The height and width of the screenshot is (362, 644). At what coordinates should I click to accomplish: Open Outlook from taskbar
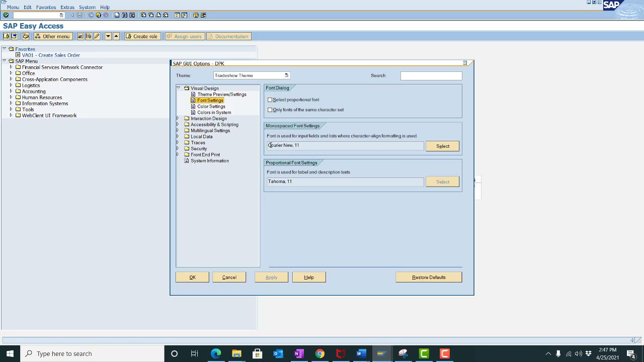tap(278, 353)
